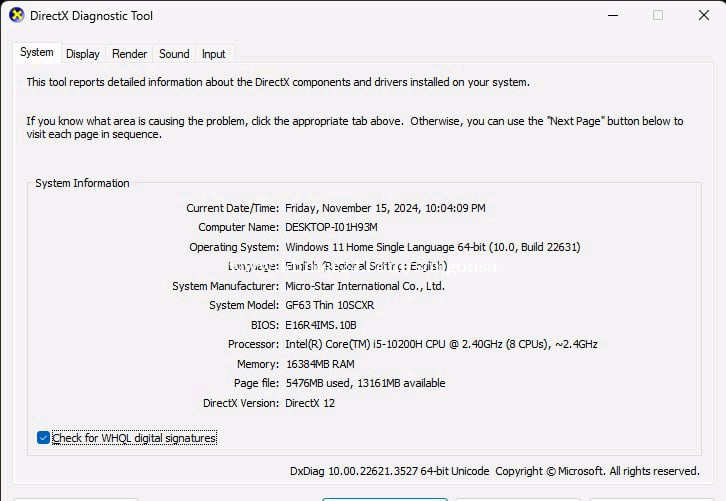This screenshot has width=726, height=501.
Task: Click Windows 11 Home Single Language value
Action: (432, 247)
